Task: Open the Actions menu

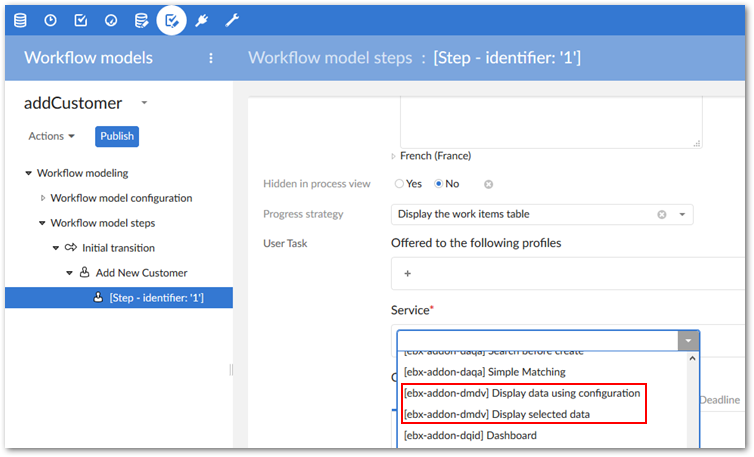Action: [51, 136]
